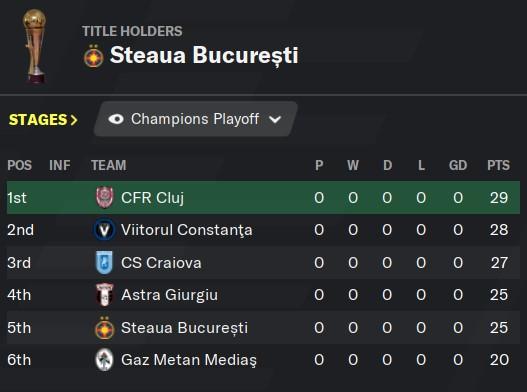
Task: Open the CFR Cluj team name link
Action: [x=152, y=198]
